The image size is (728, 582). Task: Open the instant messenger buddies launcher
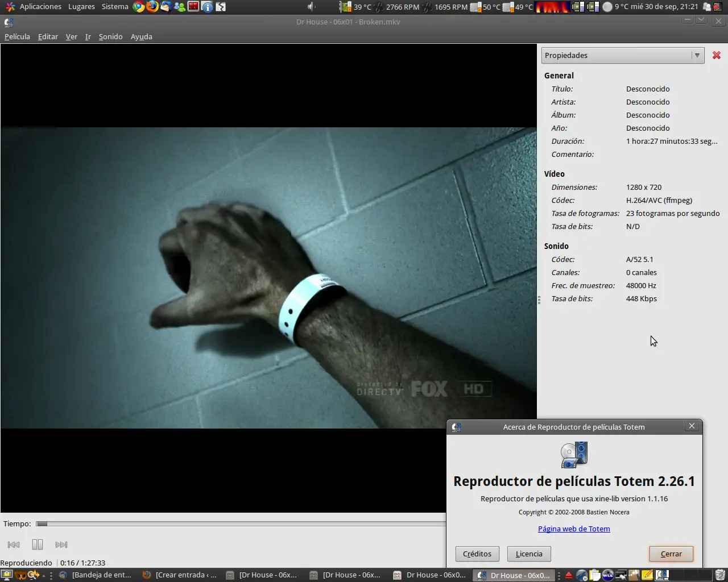(180, 7)
